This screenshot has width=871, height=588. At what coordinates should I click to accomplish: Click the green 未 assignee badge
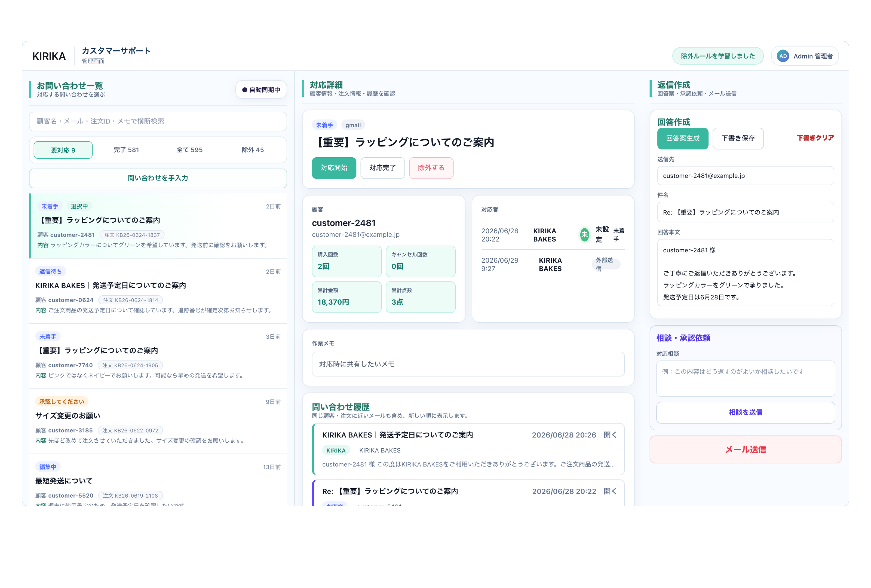tap(584, 235)
